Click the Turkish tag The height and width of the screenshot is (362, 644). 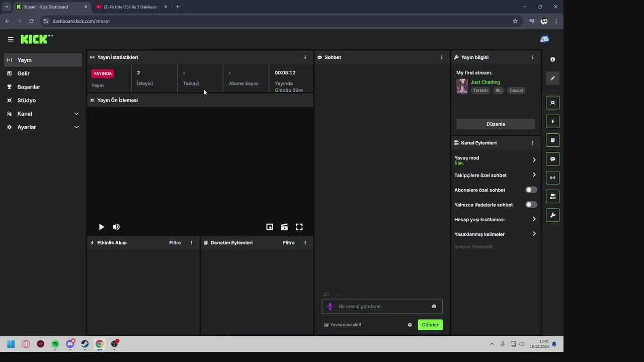480,90
